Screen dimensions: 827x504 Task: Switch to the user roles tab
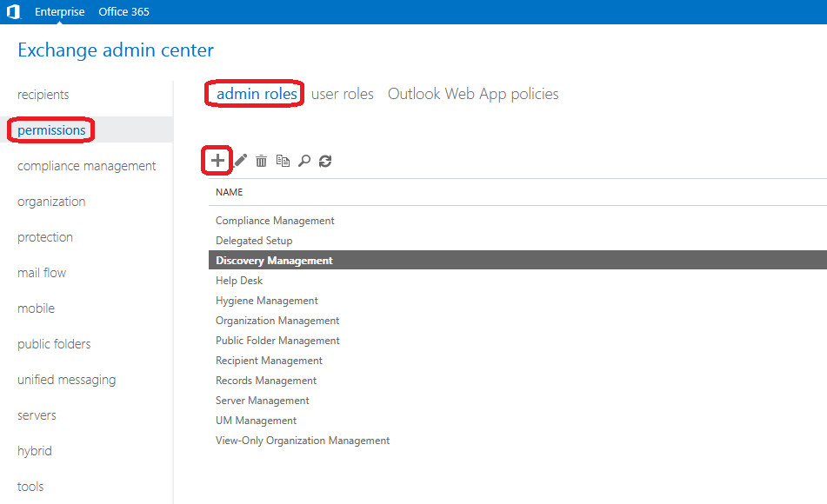[x=342, y=94]
